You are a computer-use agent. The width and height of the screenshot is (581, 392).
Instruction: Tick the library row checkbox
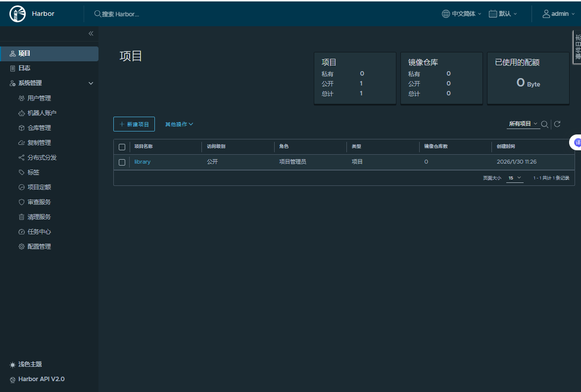click(122, 162)
